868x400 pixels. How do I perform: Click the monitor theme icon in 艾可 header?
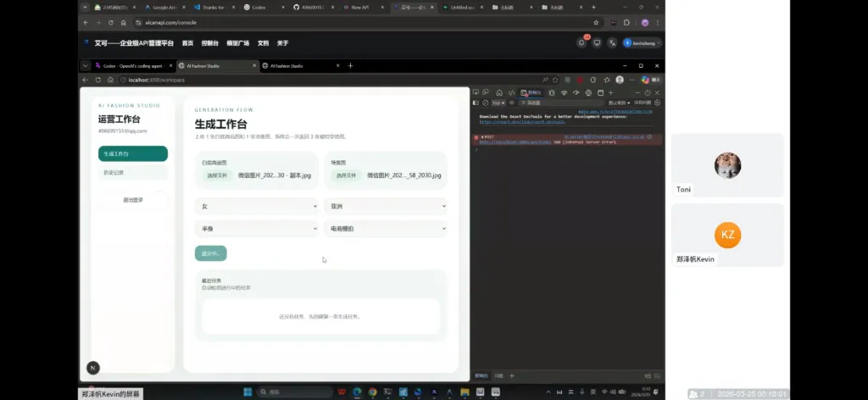pos(597,42)
